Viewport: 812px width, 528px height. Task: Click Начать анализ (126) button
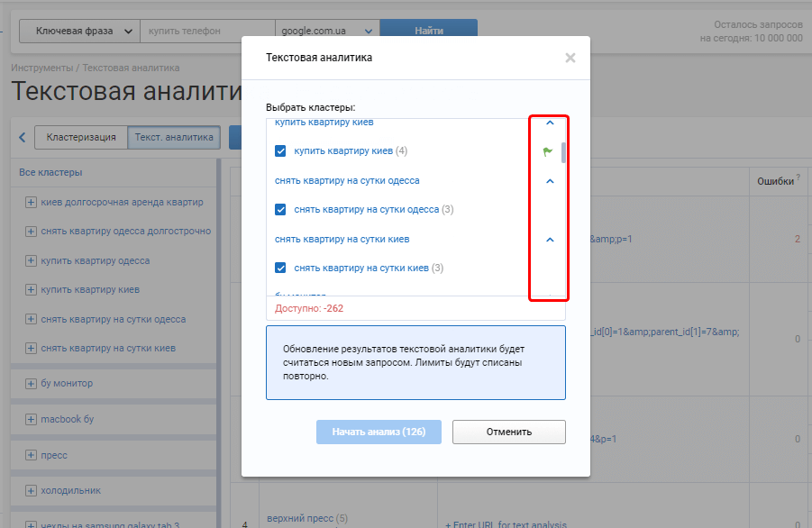[x=379, y=432]
